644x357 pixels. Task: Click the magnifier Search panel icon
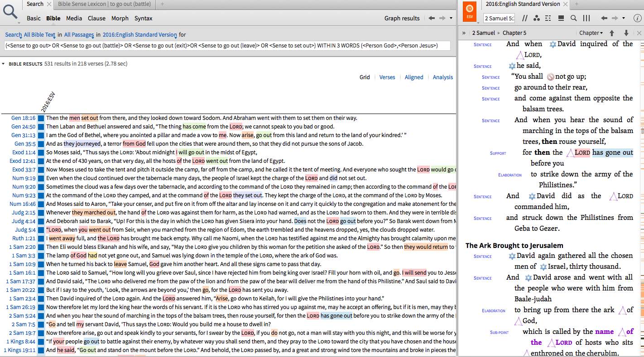point(10,12)
